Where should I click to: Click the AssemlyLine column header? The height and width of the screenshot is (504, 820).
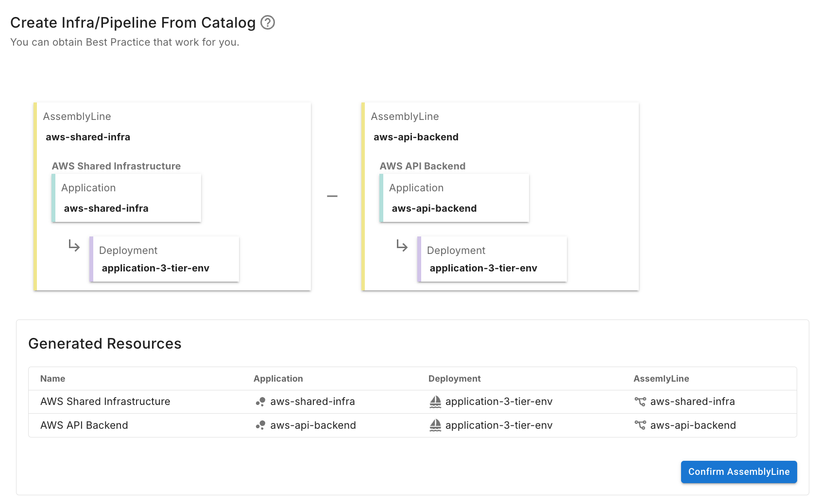(x=661, y=379)
